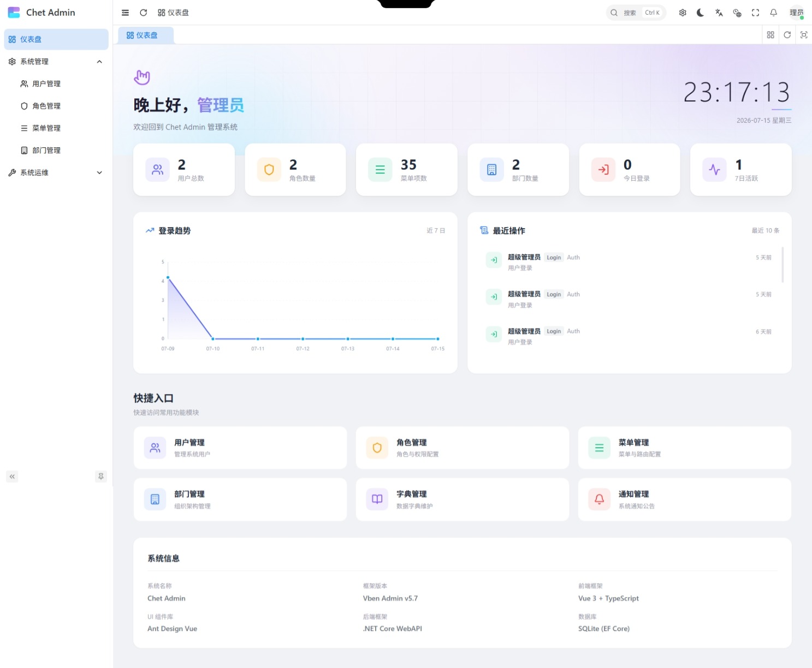
Task: Click the Ant Design Vue value
Action: [172, 629]
